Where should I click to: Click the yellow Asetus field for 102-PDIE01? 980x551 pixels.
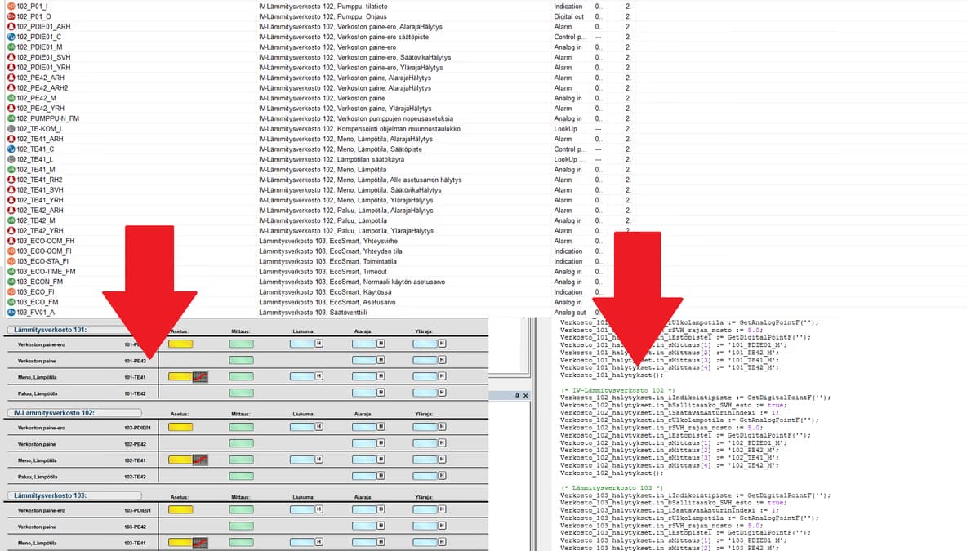[x=180, y=427]
